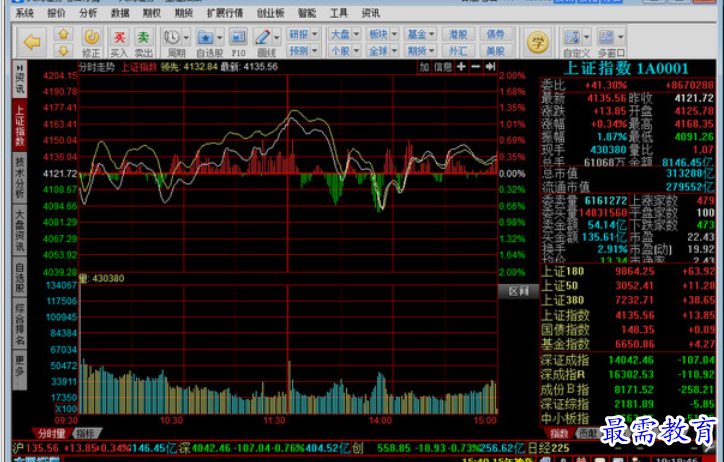
Task: Open the 多窗口 dropdown arrow
Action: tap(621, 37)
